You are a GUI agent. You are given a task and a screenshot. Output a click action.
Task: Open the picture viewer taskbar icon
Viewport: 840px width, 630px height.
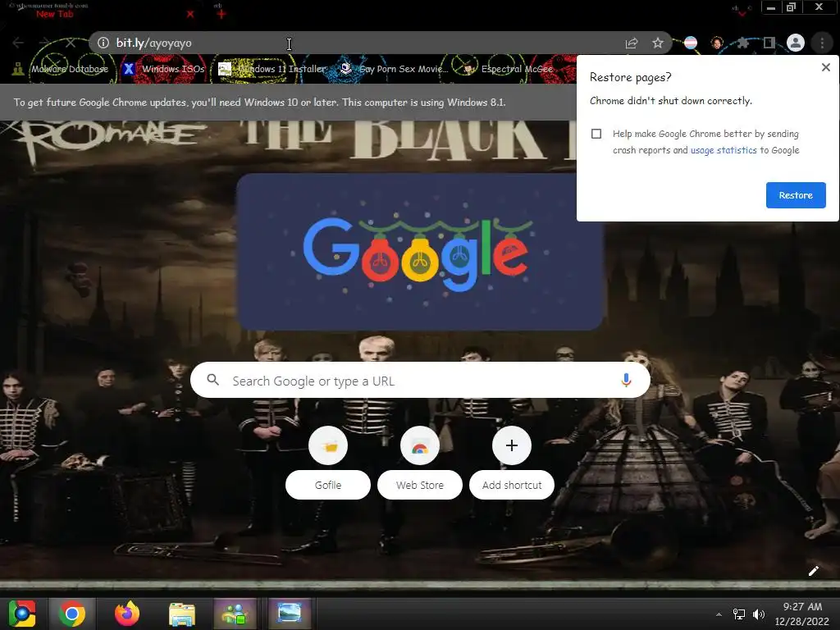(290, 614)
